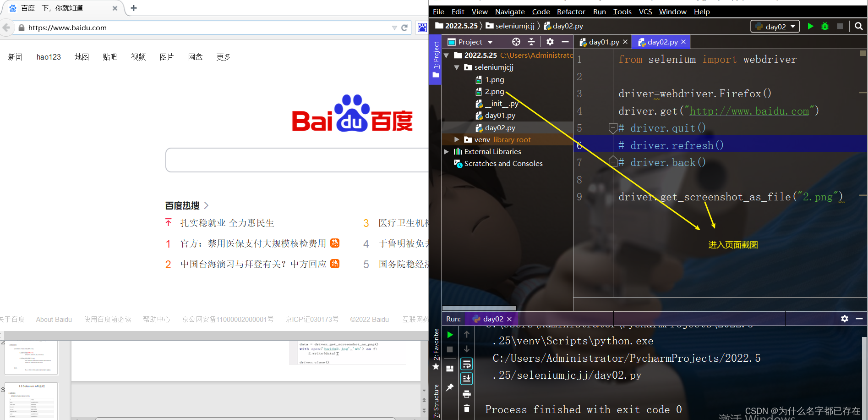Start debugging with the bug icon

(825, 26)
